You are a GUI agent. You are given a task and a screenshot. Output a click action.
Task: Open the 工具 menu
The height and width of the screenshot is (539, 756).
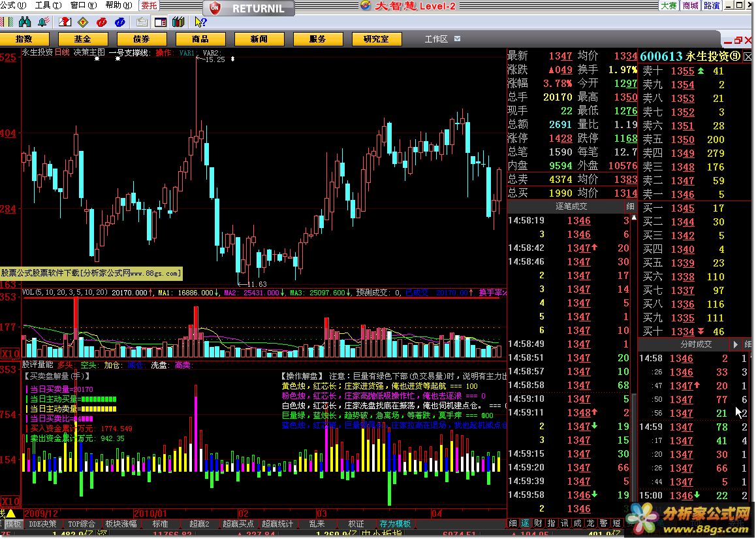43,5
